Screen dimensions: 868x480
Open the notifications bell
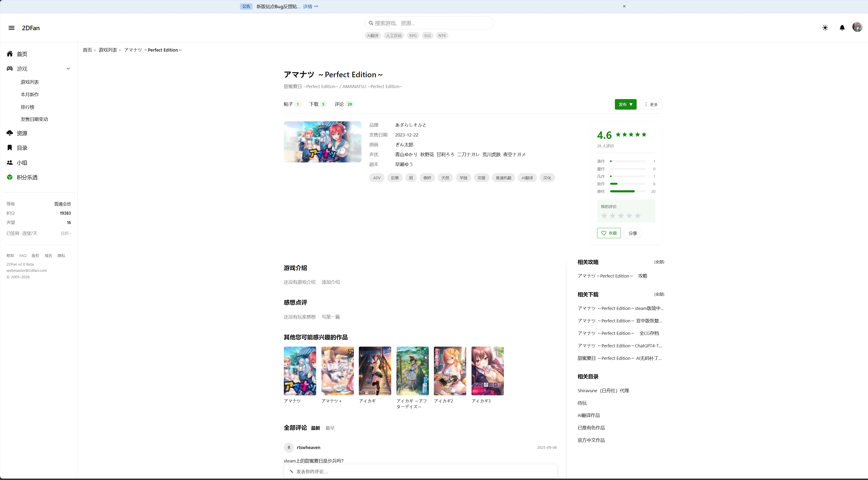842,28
